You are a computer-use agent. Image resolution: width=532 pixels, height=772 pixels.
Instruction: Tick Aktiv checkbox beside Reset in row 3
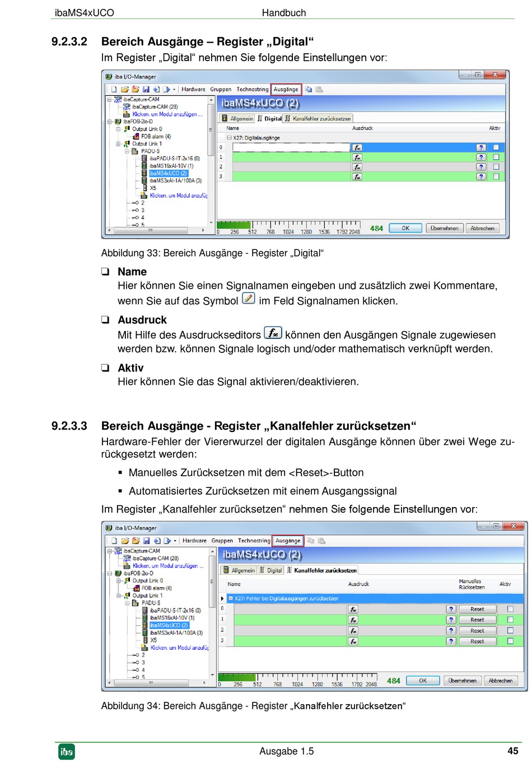pyautogui.click(x=510, y=641)
